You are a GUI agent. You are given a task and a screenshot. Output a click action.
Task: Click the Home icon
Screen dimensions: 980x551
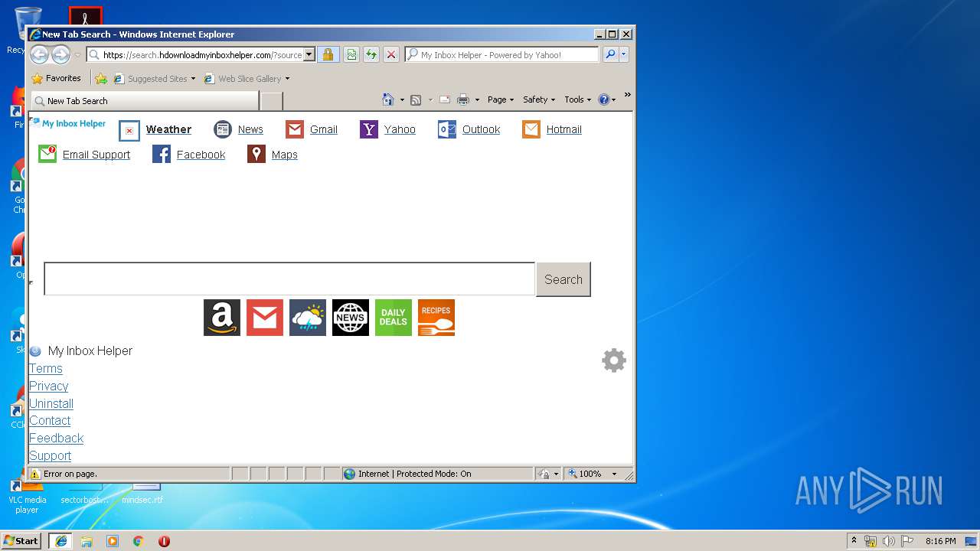(x=388, y=99)
